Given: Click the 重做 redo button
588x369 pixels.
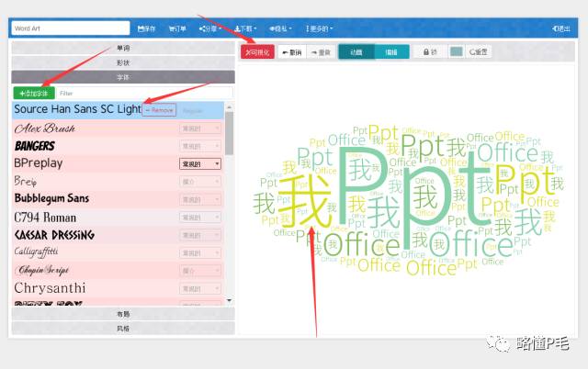Looking at the screenshot, I should [x=321, y=52].
